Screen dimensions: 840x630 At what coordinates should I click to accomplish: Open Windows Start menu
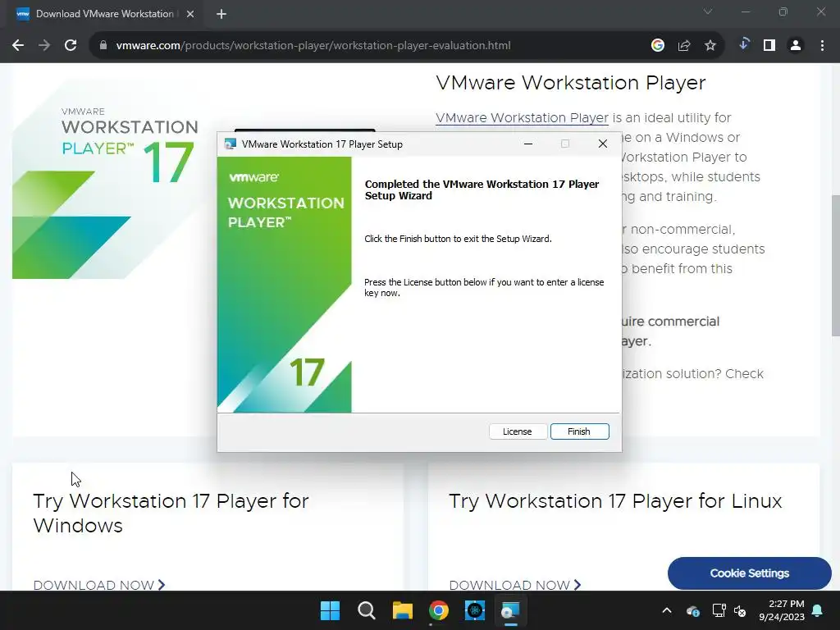click(x=330, y=610)
